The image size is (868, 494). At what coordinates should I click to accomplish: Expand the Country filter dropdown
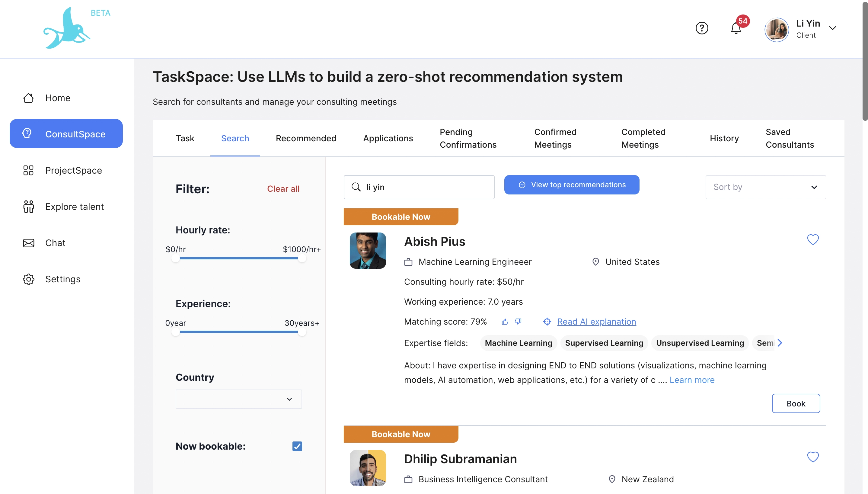tap(238, 399)
